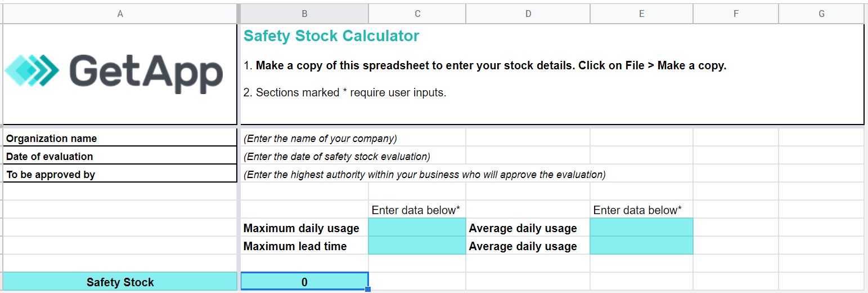Click the column E header
Screen dimensions: 868x293
[x=641, y=14]
